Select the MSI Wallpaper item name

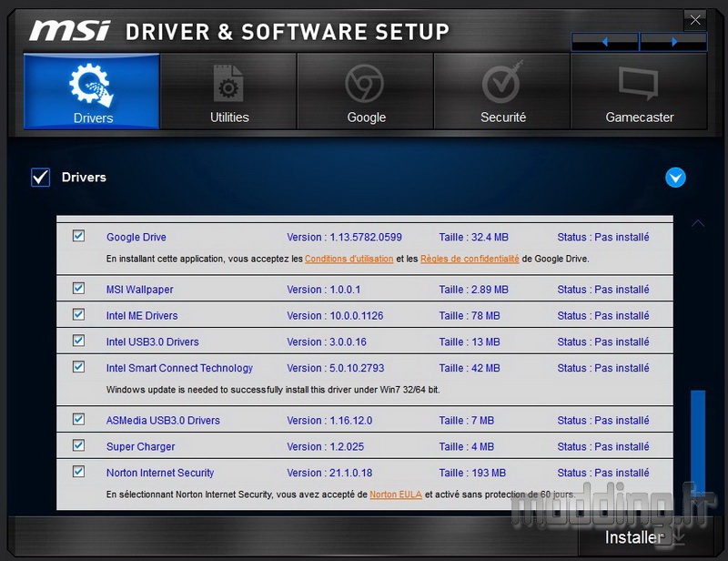point(140,290)
